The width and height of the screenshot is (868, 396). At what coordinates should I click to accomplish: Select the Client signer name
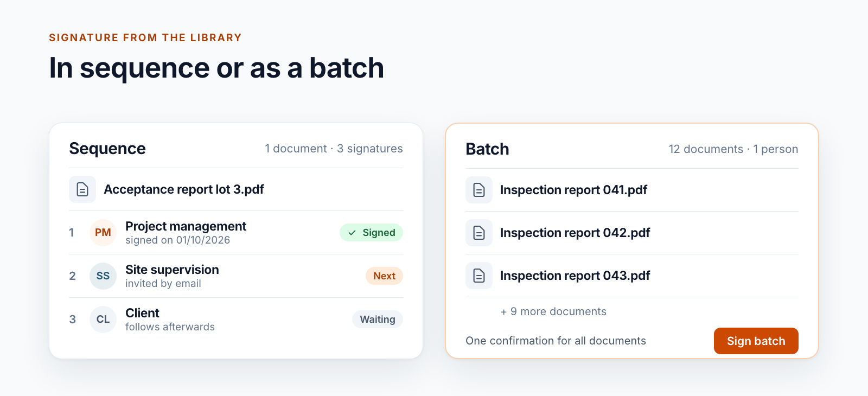[142, 313]
